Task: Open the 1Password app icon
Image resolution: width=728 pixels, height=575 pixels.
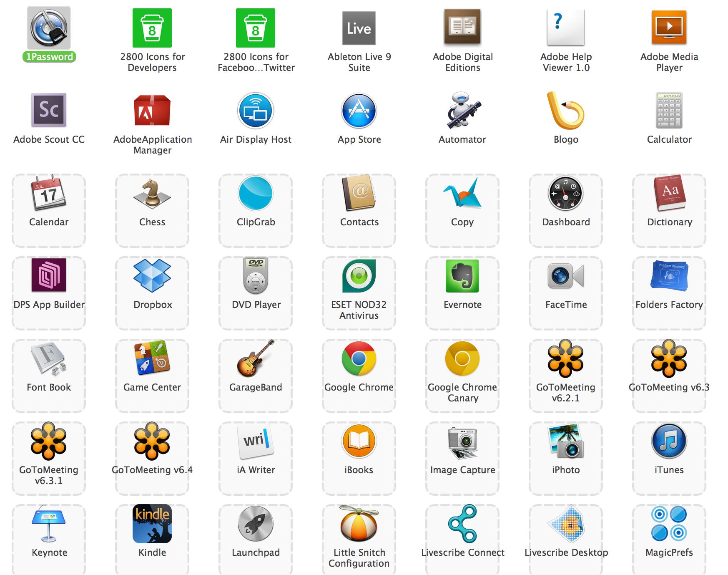Action: [49, 28]
